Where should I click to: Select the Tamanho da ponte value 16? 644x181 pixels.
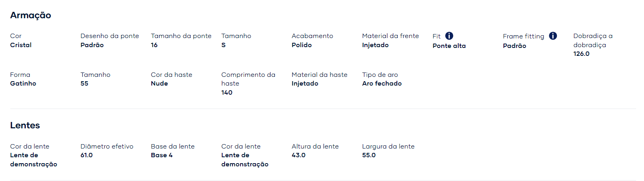[154, 45]
